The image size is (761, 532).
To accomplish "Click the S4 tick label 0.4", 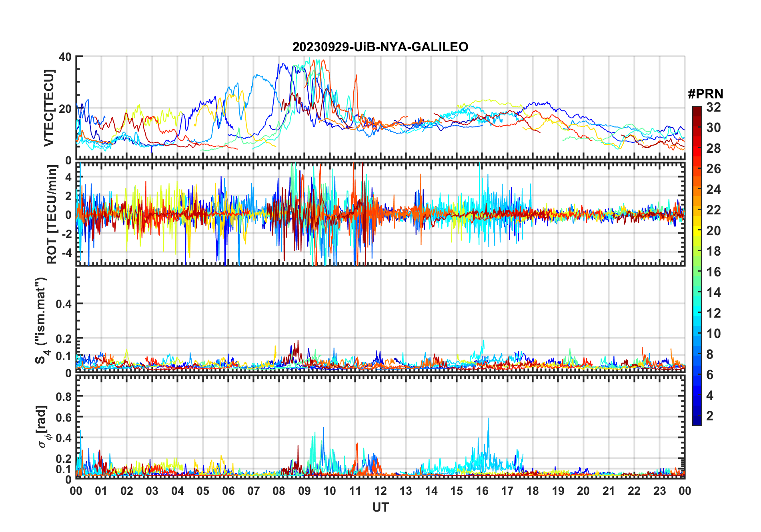I will [x=64, y=304].
